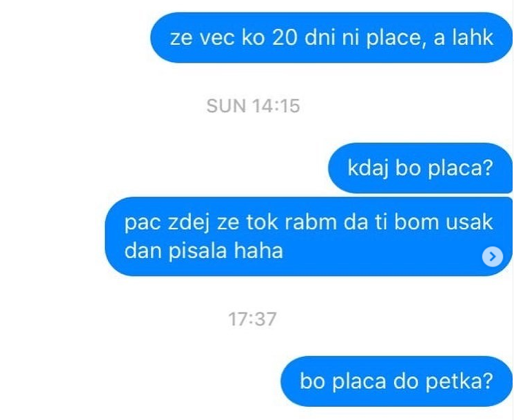Click the number '20' in the top message
The width and height of the screenshot is (514, 420).
click(285, 38)
